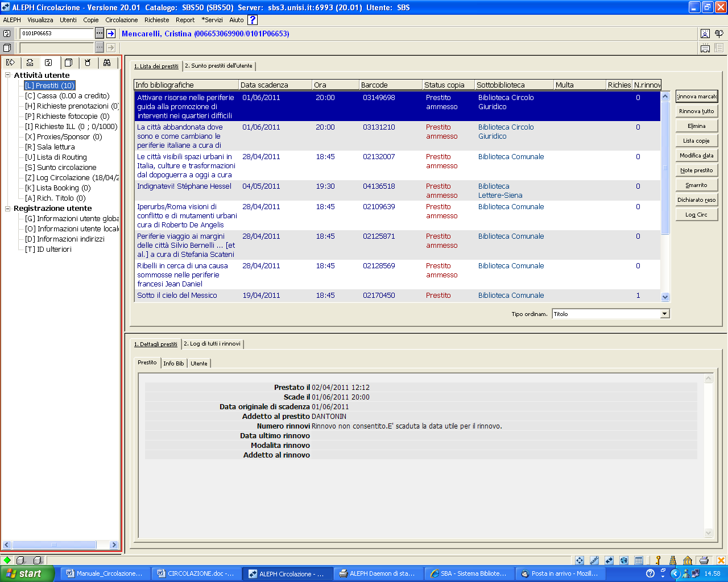Click the globe icon in status bar

[x=624, y=560]
